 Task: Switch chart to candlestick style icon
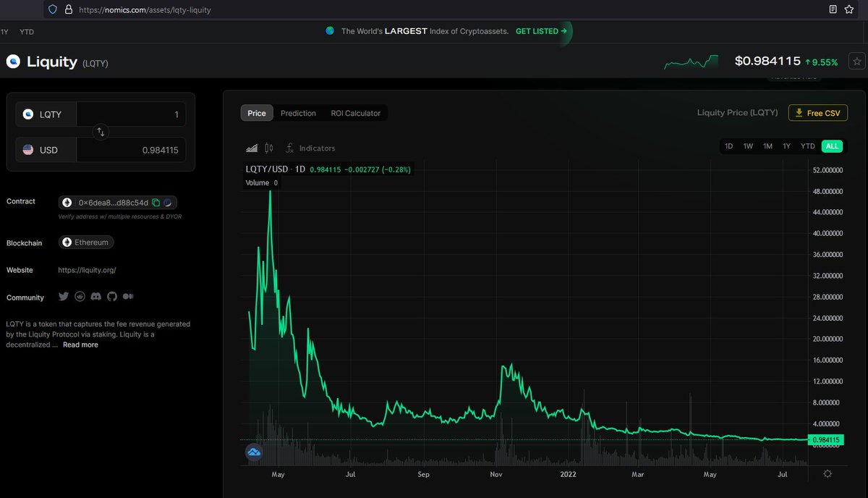269,148
